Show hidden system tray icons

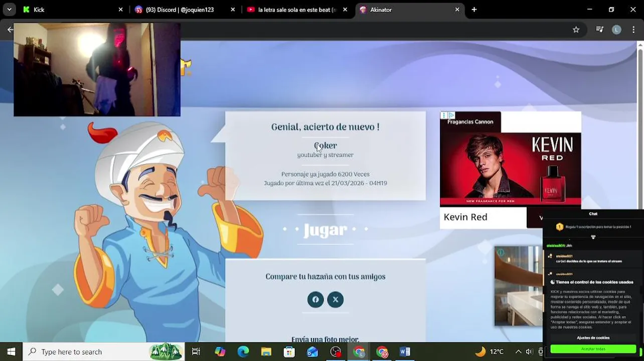click(x=518, y=351)
